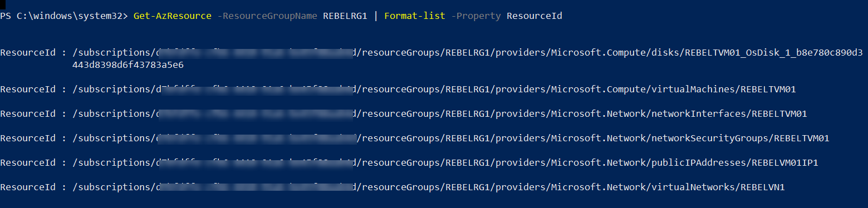Screen dimensions: 868x208
Task: Click the REBELRG1 argument in the command
Action: point(345,16)
